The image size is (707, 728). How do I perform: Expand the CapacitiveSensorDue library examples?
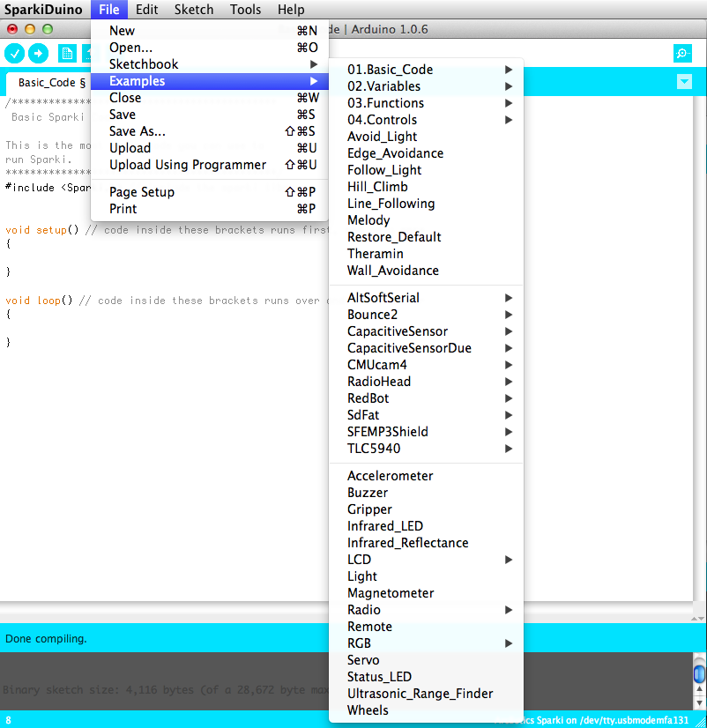[427, 348]
